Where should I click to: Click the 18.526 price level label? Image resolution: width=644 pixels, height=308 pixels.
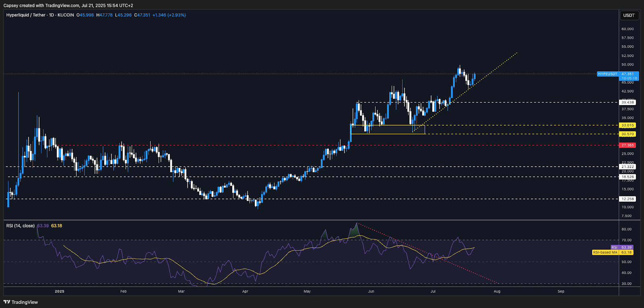(x=627, y=177)
